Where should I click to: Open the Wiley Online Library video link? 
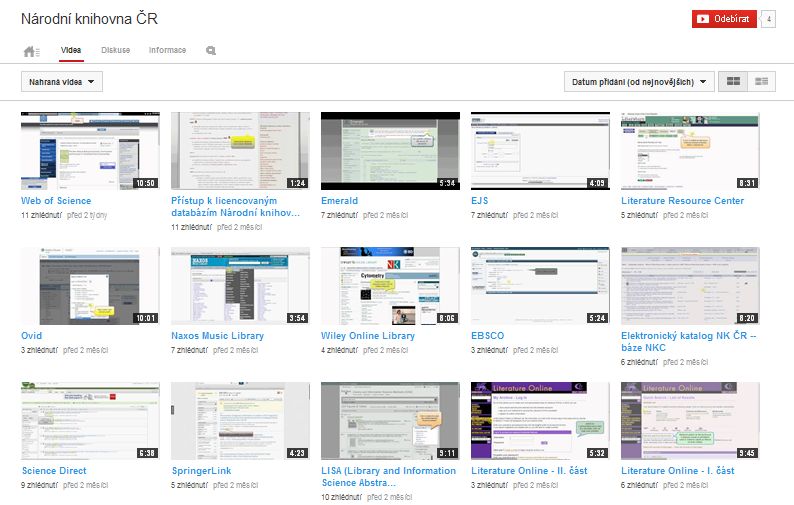click(x=368, y=335)
